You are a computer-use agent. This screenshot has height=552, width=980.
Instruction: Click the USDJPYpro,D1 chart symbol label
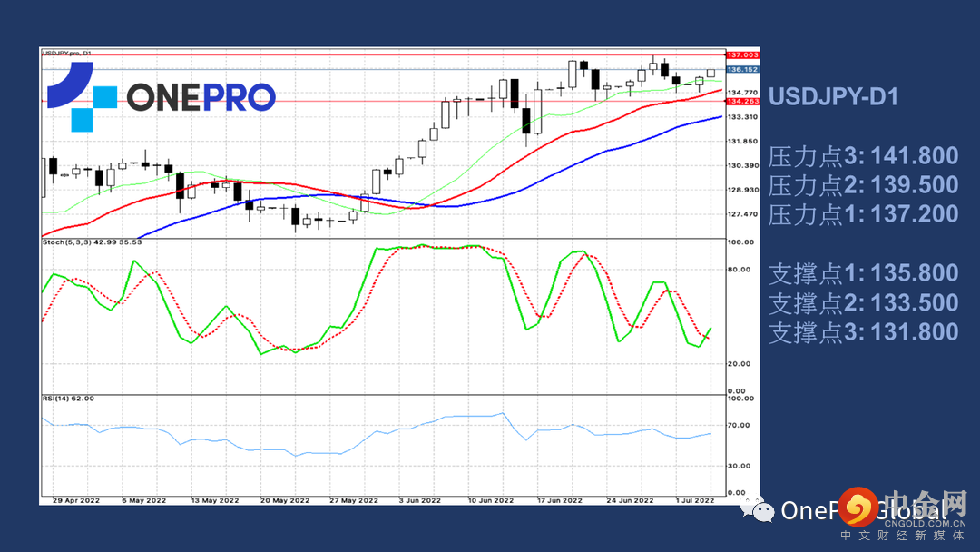67,53
